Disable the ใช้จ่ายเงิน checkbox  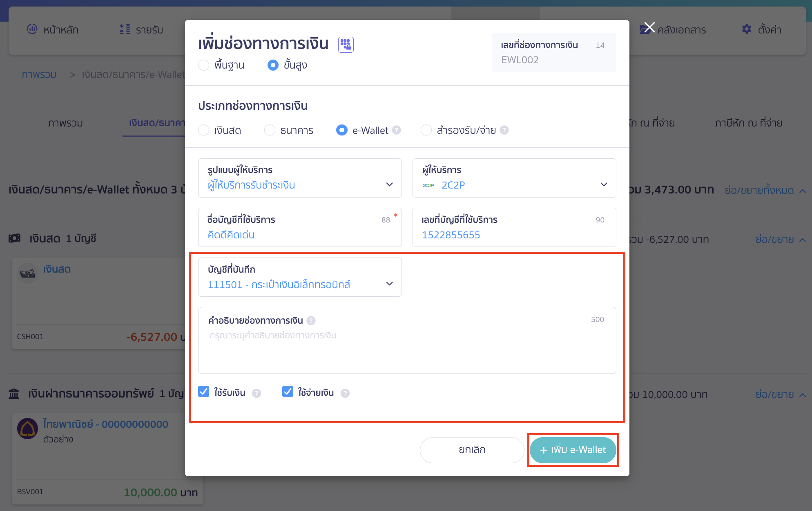tap(288, 391)
